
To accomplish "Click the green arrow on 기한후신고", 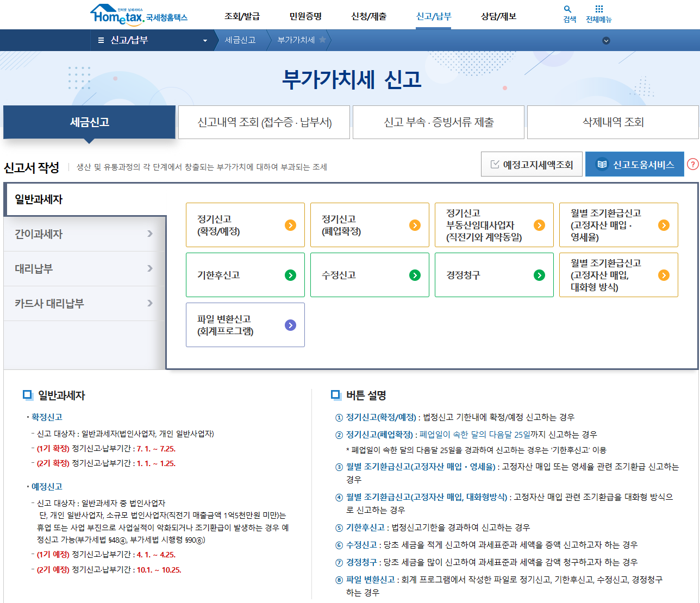I will coord(289,274).
